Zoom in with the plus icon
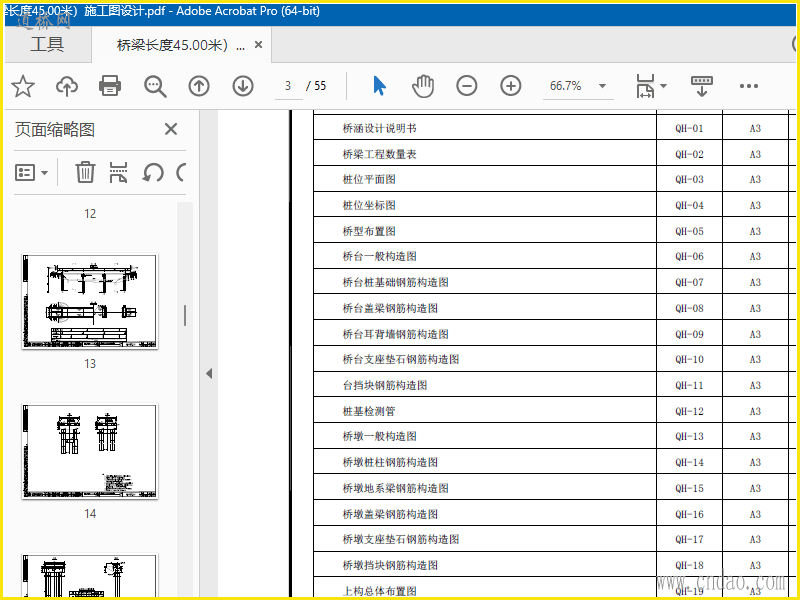 tap(511, 86)
